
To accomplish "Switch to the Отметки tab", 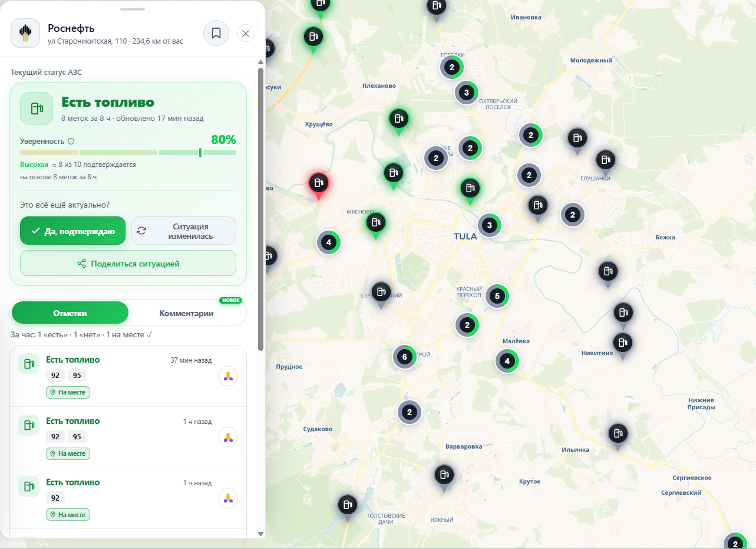I will coord(70,313).
